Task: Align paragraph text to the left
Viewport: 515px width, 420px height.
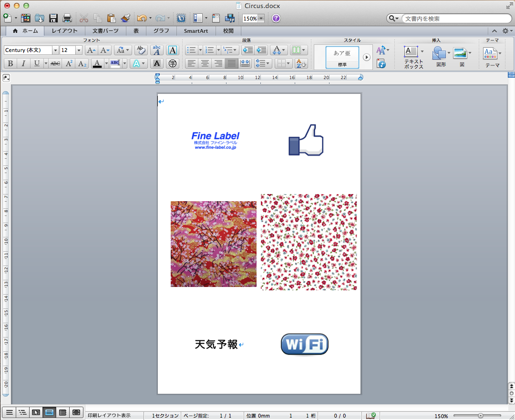Action: [192, 63]
